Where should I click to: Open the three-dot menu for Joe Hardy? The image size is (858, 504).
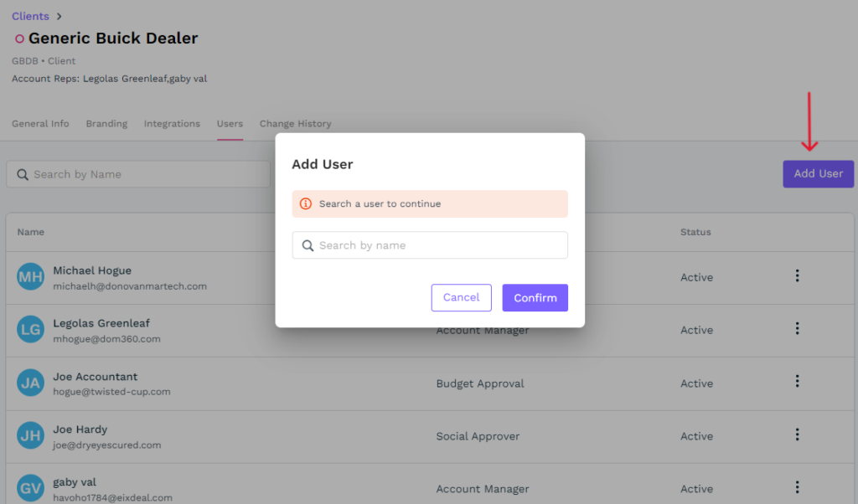click(797, 435)
